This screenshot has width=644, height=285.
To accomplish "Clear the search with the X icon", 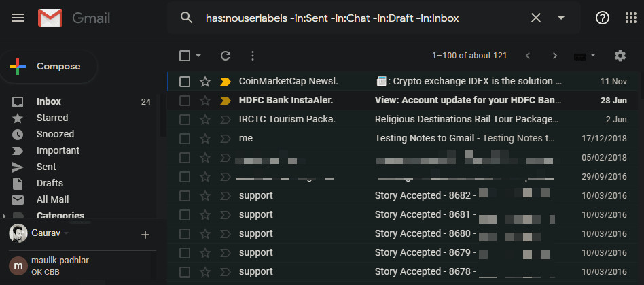I will 535,18.
